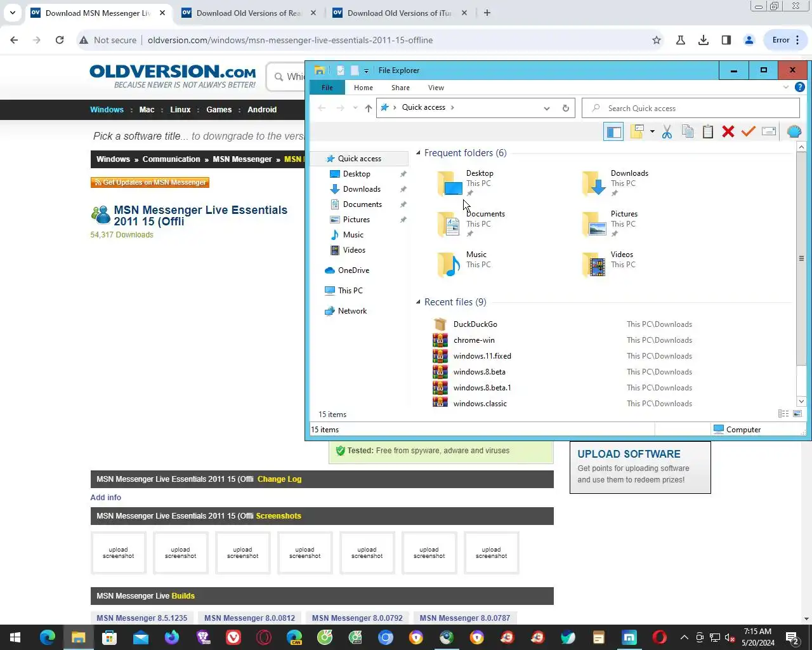Select the windows.11.fixed recent file
The image size is (812, 650).
(482, 356)
